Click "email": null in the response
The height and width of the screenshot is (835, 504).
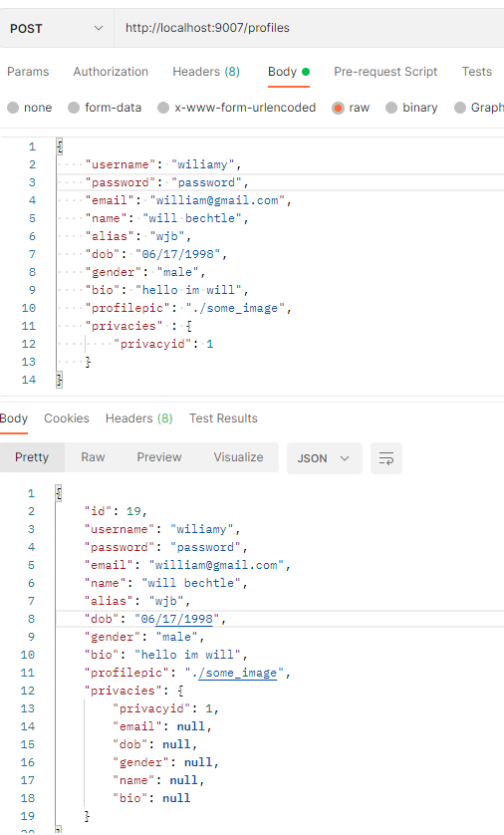pos(161,727)
